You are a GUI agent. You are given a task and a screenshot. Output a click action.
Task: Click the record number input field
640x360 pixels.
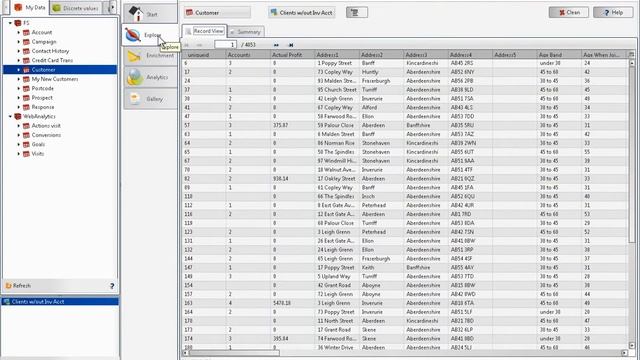(225, 44)
